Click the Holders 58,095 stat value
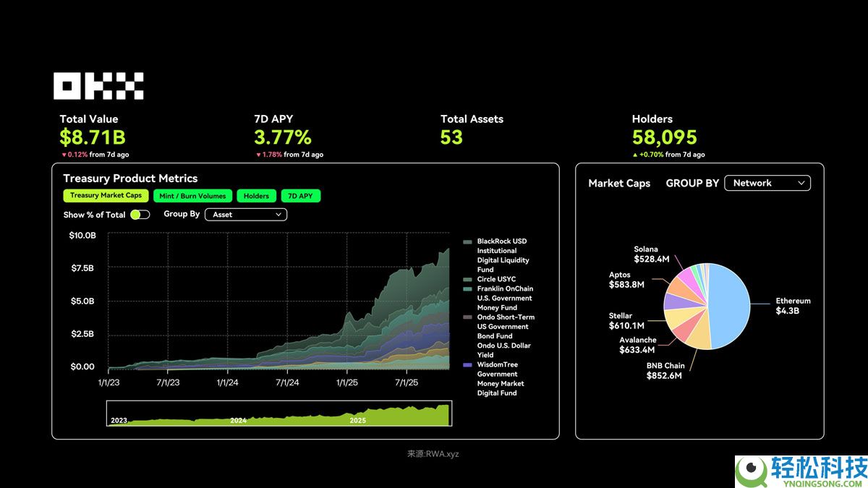The image size is (868, 488). click(x=664, y=137)
